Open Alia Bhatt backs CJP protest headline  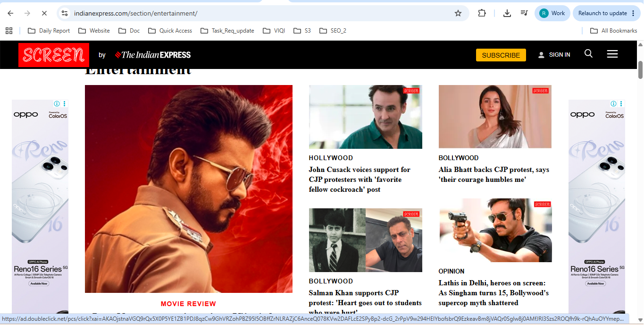[494, 174]
